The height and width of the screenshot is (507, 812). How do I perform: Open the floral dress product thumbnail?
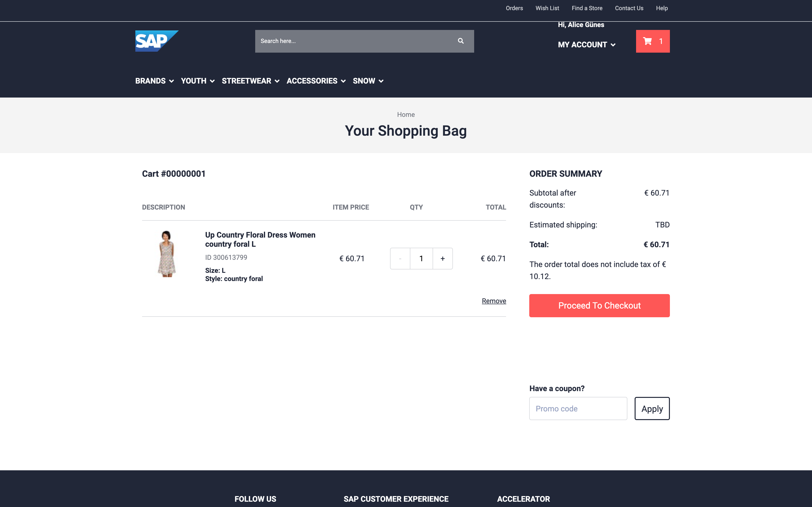click(167, 254)
